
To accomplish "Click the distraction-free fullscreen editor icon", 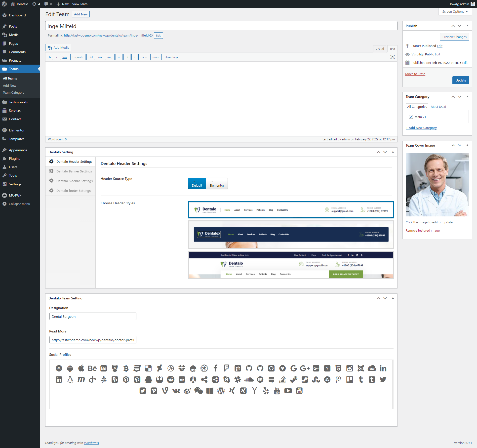I will click(392, 57).
